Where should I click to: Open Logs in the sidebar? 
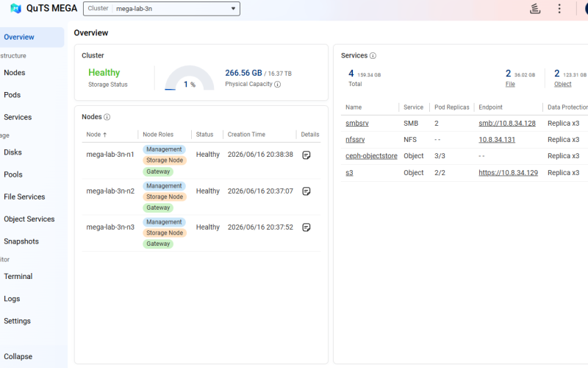(12, 299)
